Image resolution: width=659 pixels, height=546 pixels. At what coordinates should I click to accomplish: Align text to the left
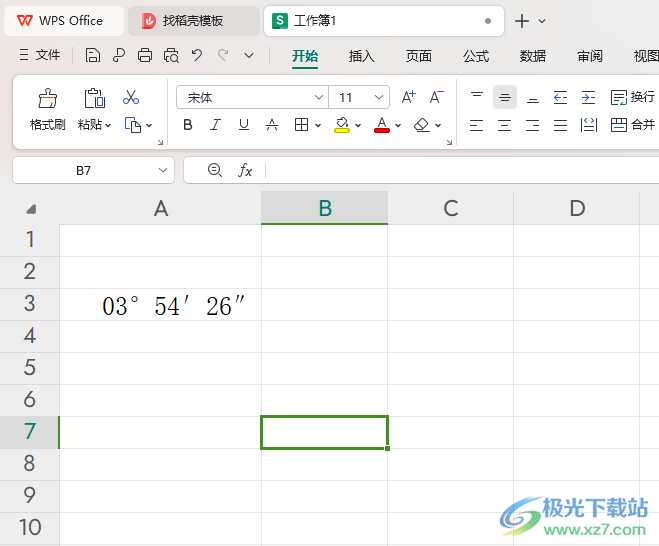click(477, 125)
